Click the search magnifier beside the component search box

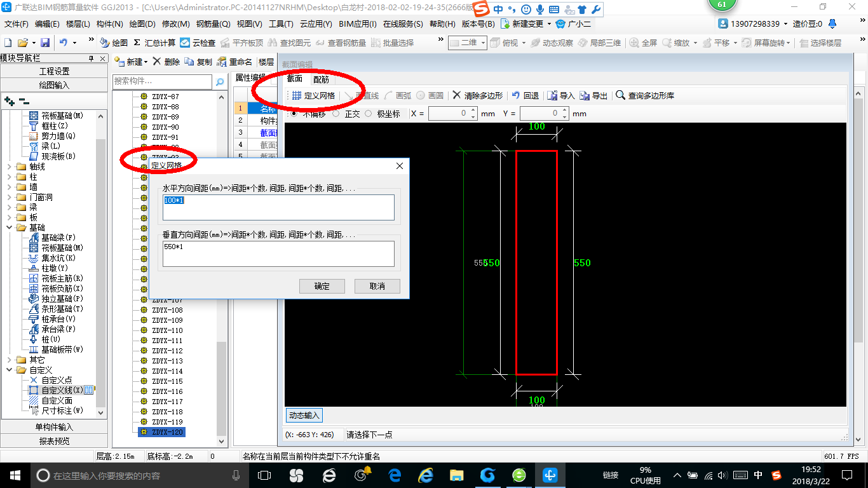tap(220, 82)
